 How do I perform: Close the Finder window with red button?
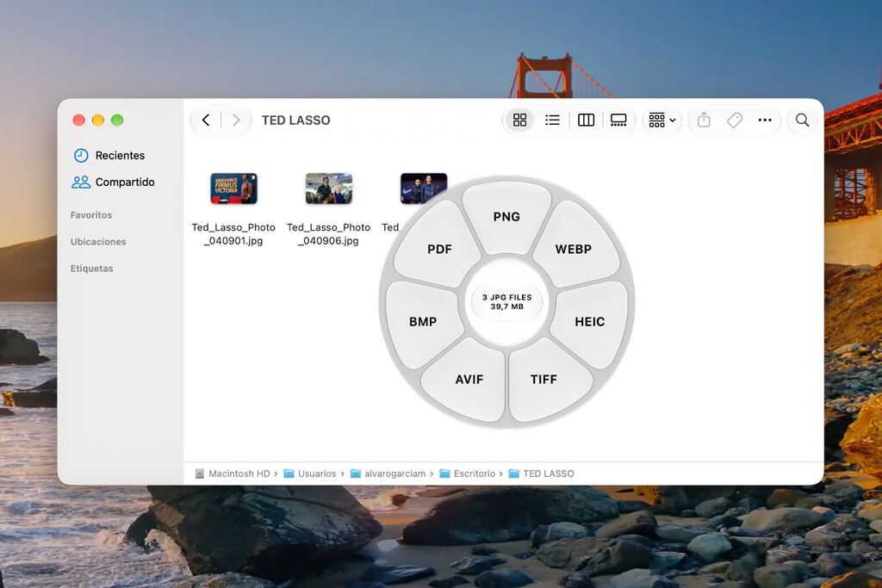coord(78,120)
